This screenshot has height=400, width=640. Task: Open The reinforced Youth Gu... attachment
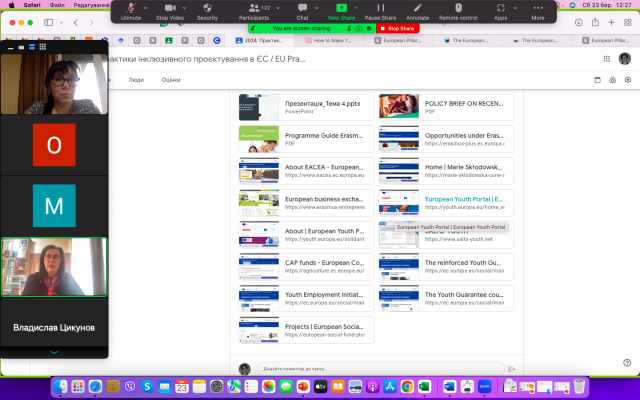click(x=446, y=267)
